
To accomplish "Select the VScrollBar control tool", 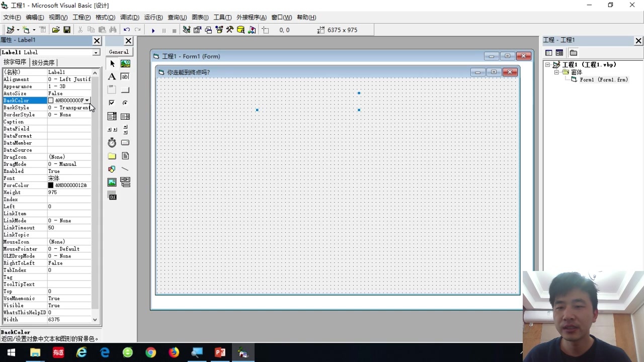I will tap(125, 129).
